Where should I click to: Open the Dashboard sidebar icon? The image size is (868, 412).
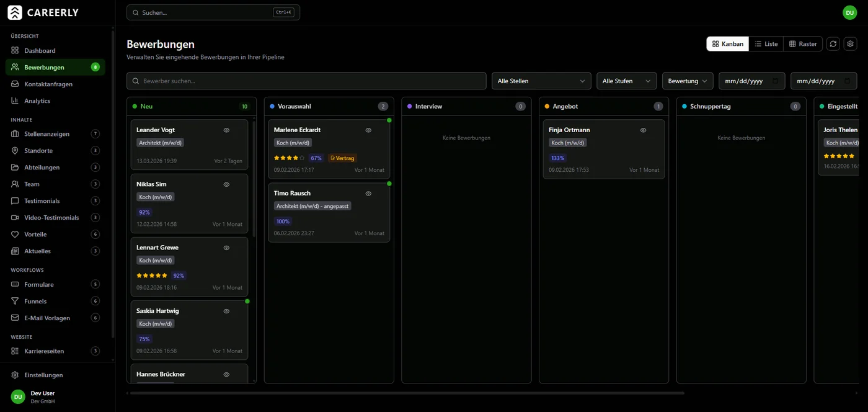click(x=15, y=50)
